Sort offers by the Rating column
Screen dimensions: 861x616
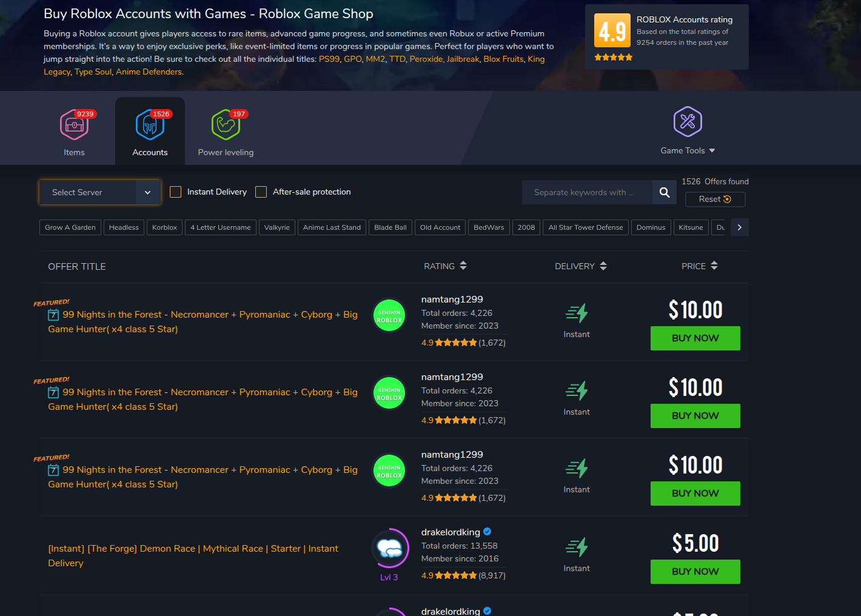point(445,266)
